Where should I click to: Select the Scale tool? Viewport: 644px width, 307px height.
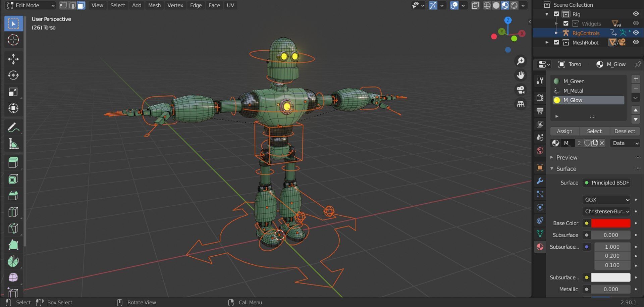coord(13,92)
